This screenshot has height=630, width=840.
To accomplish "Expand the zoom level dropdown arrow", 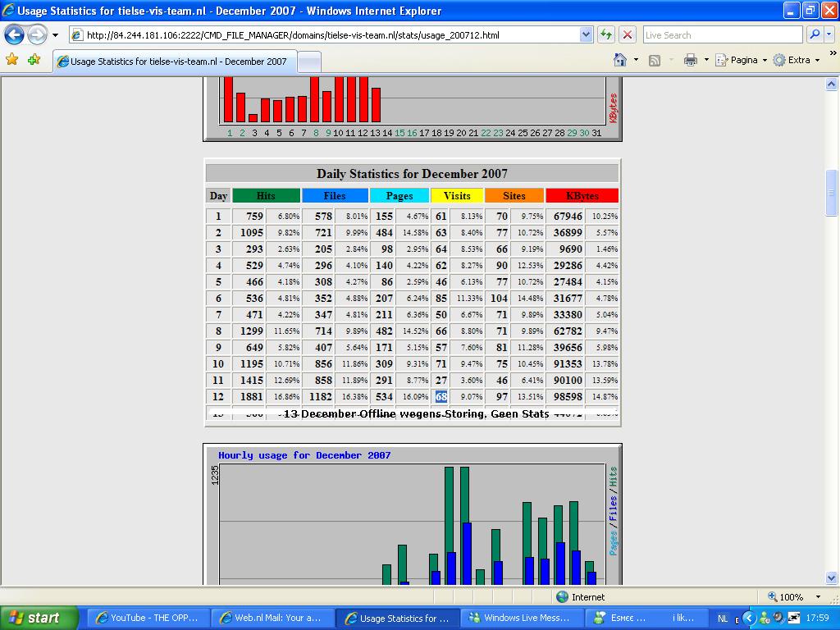I will coord(818,597).
